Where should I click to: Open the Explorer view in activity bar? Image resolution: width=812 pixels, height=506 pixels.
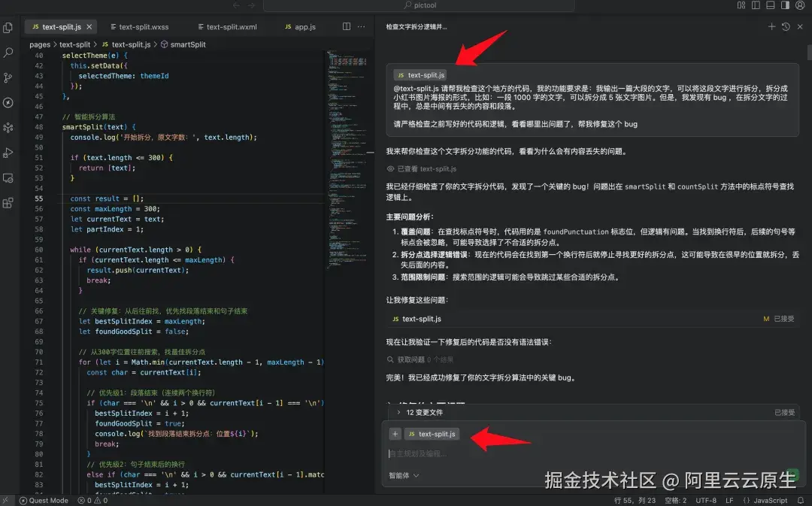click(x=8, y=28)
